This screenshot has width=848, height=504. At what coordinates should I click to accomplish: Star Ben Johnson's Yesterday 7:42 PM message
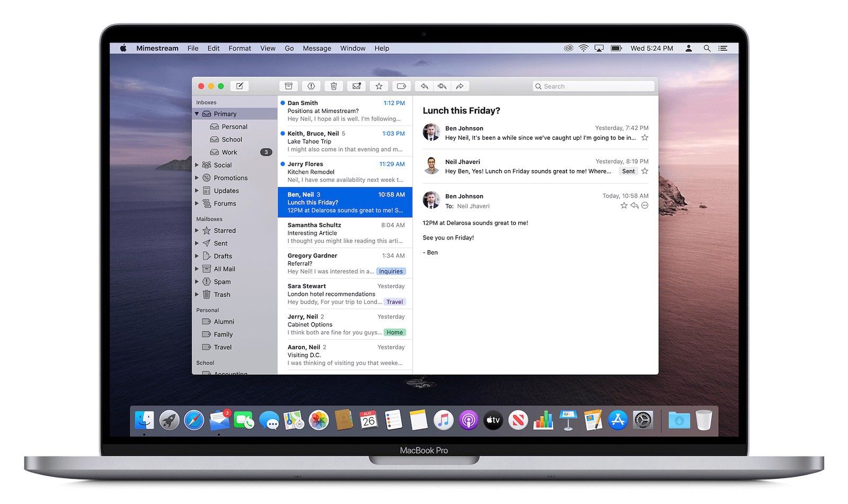click(644, 138)
